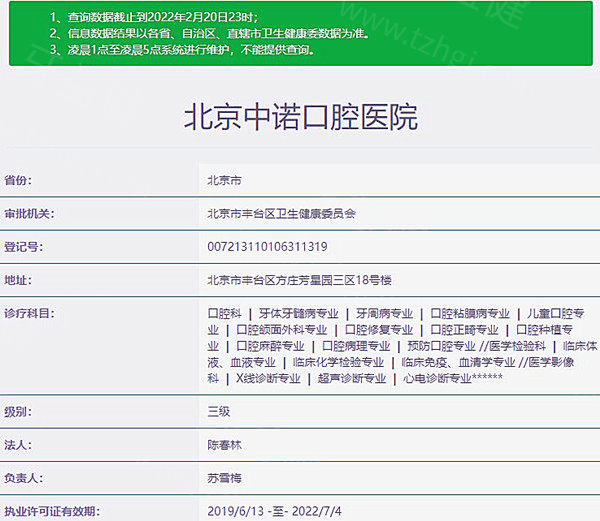
Task: Click the 地址 label
Action: 18,280
